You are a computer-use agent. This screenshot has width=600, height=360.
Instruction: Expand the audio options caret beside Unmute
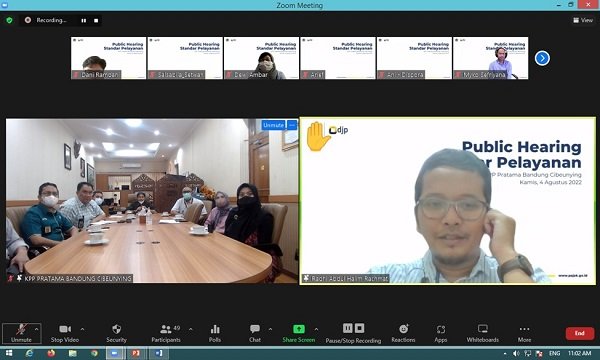pyautogui.click(x=37, y=329)
